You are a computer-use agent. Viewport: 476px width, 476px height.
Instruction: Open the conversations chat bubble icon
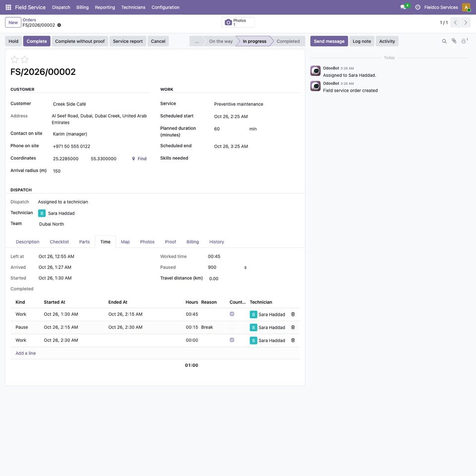403,7
